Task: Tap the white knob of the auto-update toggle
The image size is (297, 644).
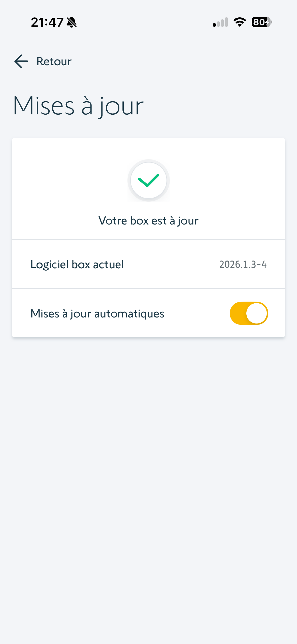Action: point(257,313)
